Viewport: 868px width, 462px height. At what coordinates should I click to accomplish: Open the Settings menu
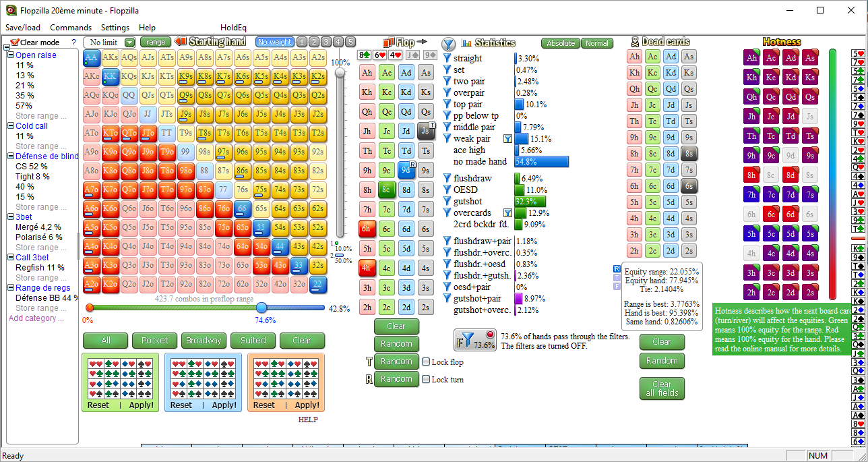[115, 28]
